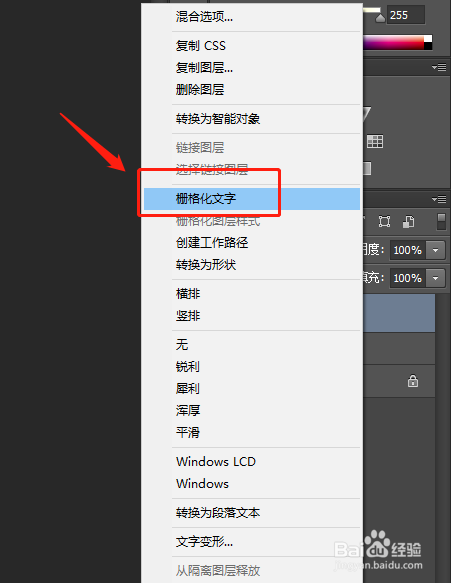Click the opacity 100% field

click(407, 250)
